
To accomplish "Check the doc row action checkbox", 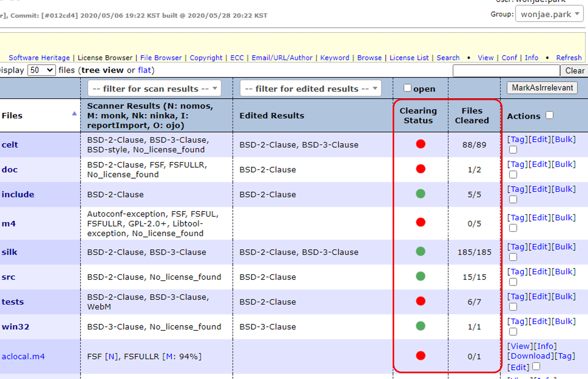I will point(513,175).
